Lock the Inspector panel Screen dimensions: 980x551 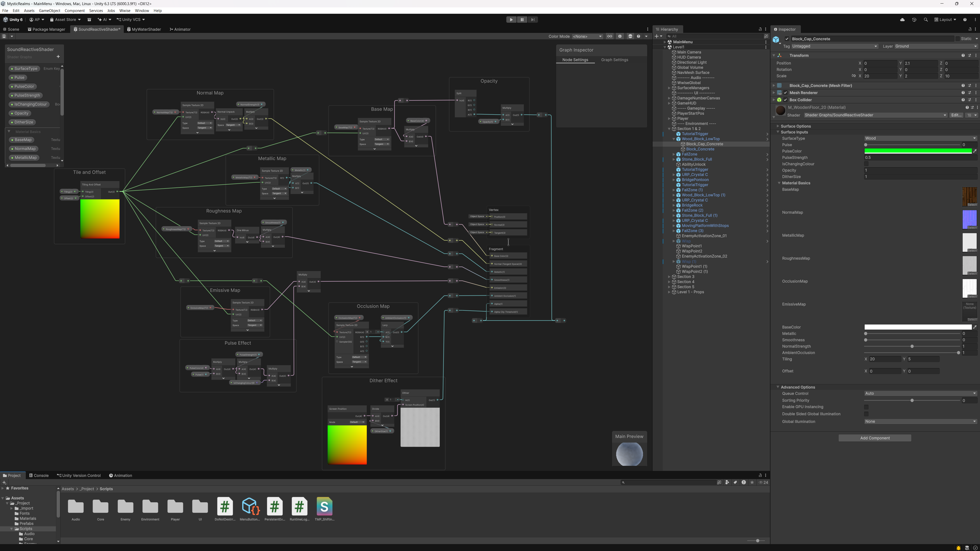coord(970,29)
